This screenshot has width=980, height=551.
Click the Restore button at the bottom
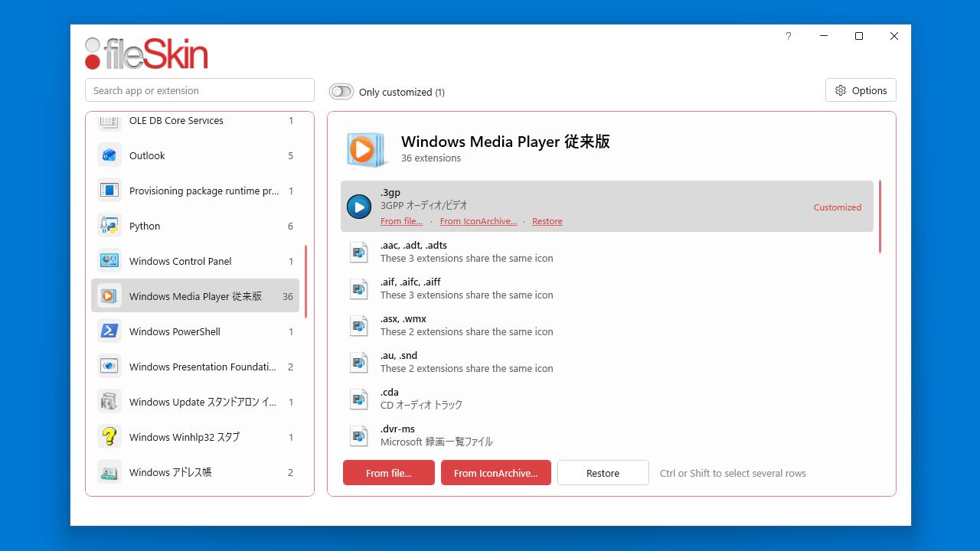tap(603, 473)
